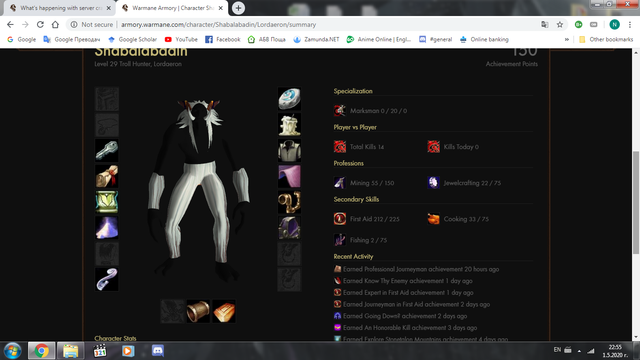Select the purple ring item icon
The height and width of the screenshot is (360, 640).
(289, 228)
